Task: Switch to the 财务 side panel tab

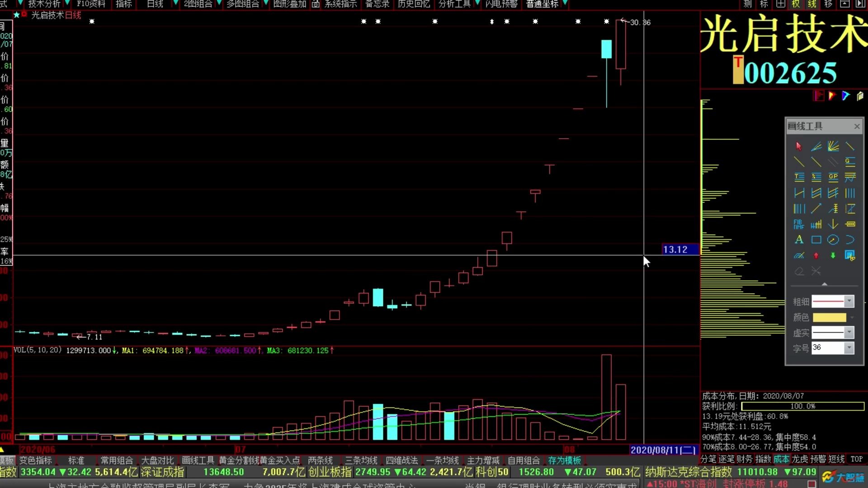Action: pos(745,459)
